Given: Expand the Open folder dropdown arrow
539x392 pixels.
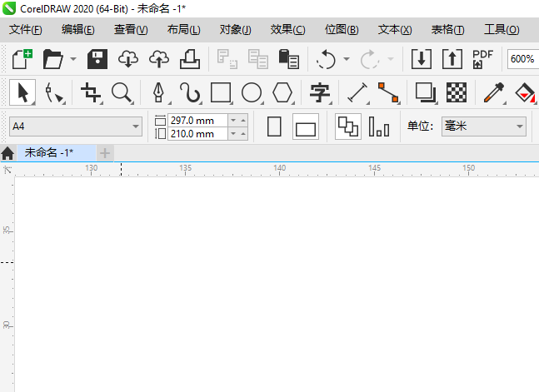Looking at the screenshot, I should (73, 59).
